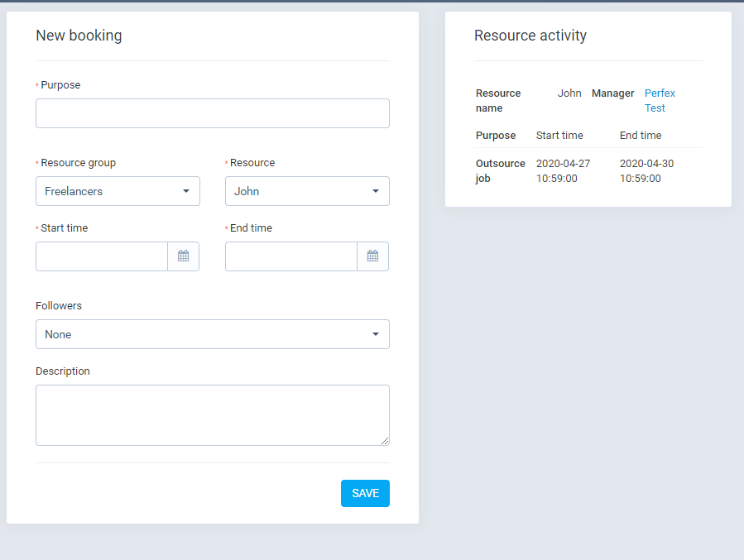Screen dimensions: 744x560
Task: Open the End time calendar picker icon
Action: pyautogui.click(x=372, y=256)
